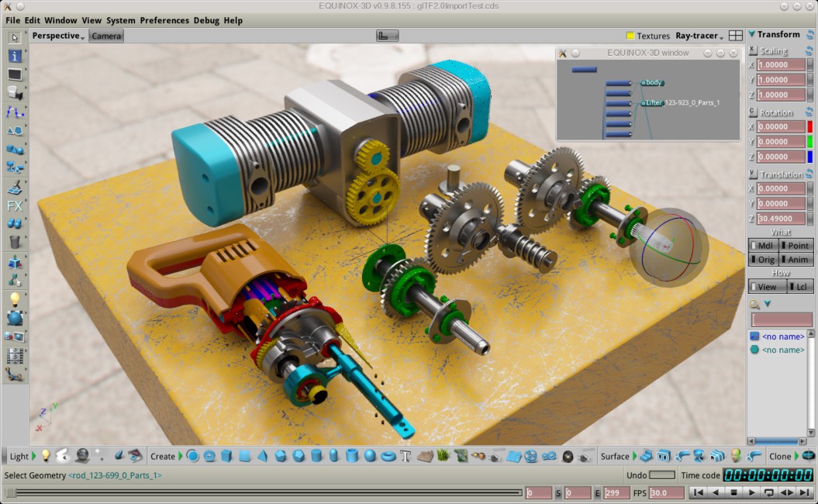
Task: Open the Perspective view dropdown
Action: coord(58,36)
